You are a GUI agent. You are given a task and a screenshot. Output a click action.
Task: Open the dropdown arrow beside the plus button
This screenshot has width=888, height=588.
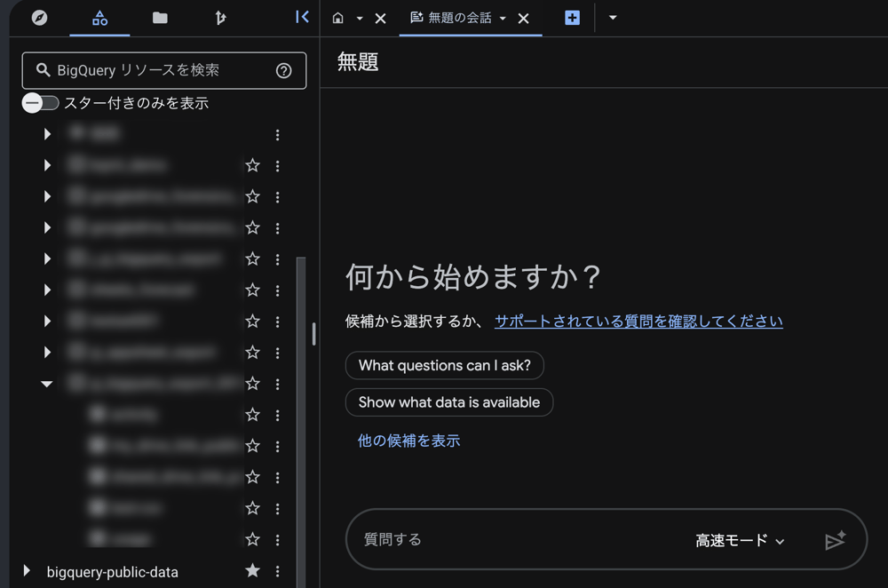612,18
